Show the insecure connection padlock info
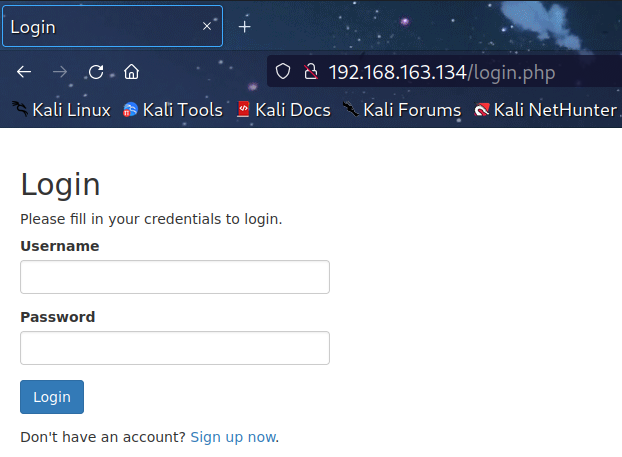Screen dimensions: 622x457 (310, 72)
